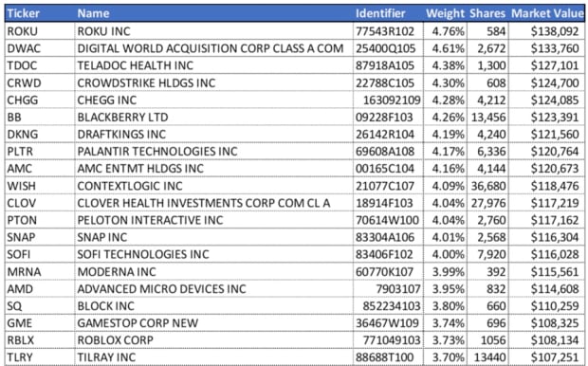Select the Name column header
Image resolution: width=588 pixels, height=366 pixels.
[213, 13]
